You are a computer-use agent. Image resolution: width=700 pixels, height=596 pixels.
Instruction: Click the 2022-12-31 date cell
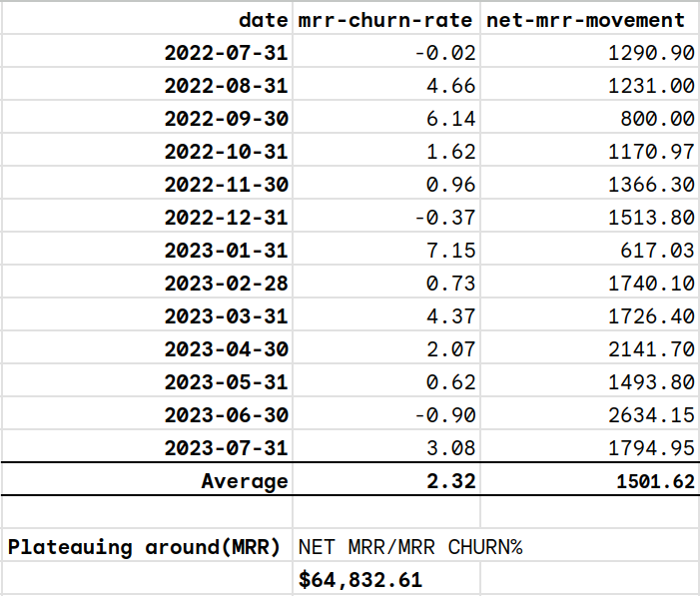[147, 217]
